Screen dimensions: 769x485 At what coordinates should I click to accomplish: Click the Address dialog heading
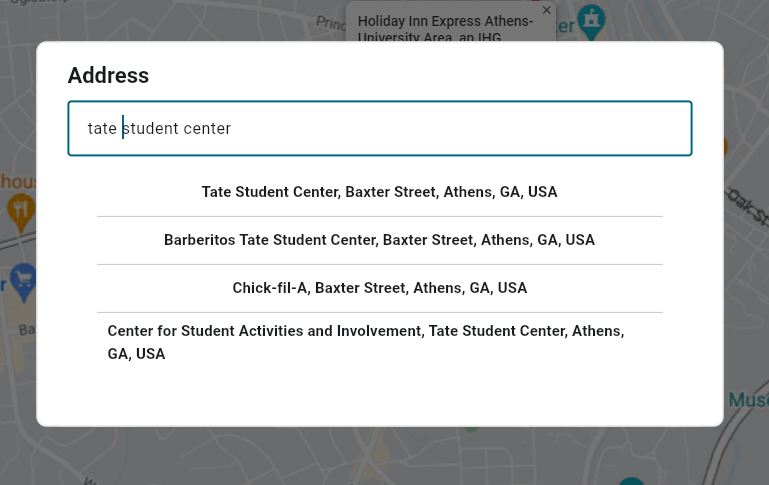point(108,75)
